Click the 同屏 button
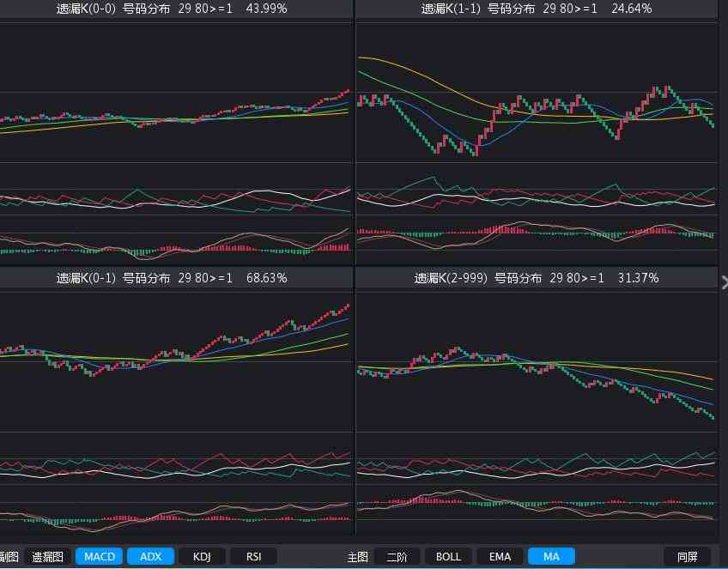This screenshot has height=569, width=728. [688, 556]
